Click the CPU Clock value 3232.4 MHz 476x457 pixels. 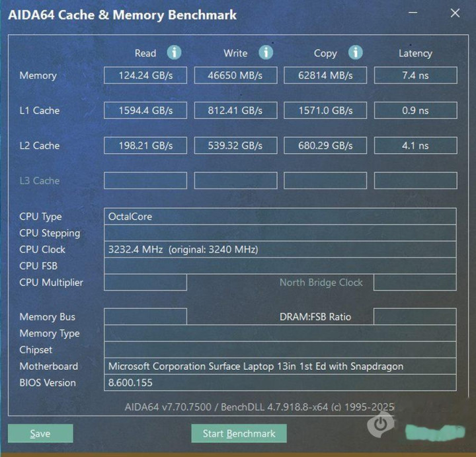tap(280, 249)
